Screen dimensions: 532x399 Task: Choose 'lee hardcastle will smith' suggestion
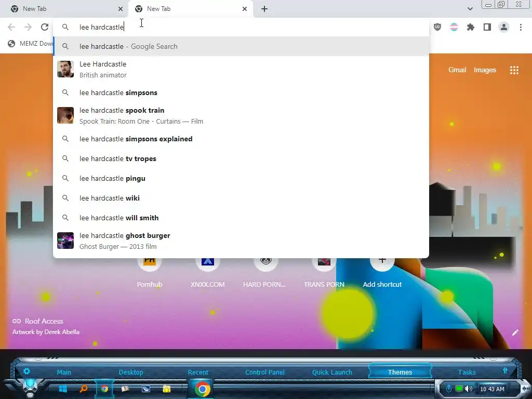click(241, 218)
